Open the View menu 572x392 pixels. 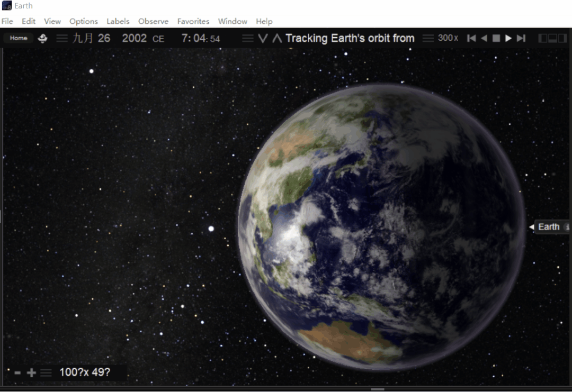click(52, 21)
